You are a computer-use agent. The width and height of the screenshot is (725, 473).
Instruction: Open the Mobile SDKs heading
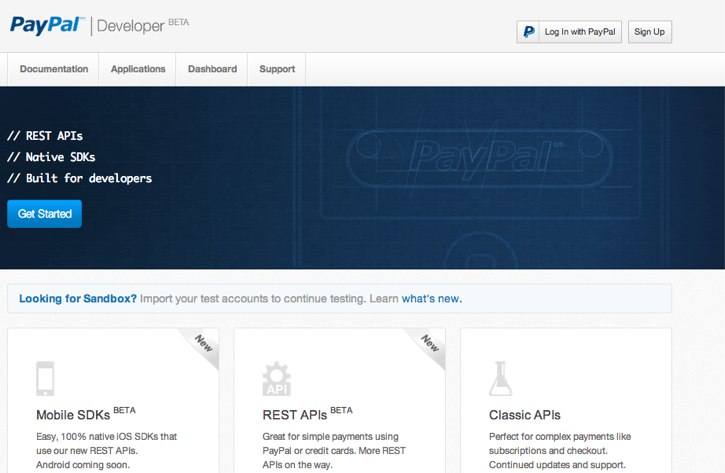pyautogui.click(x=86, y=413)
